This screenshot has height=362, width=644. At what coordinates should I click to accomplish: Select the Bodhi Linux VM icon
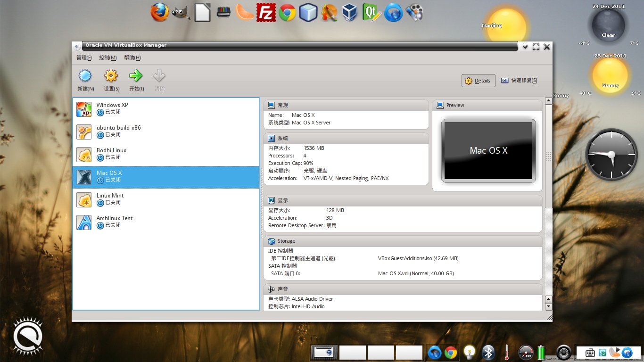(84, 154)
